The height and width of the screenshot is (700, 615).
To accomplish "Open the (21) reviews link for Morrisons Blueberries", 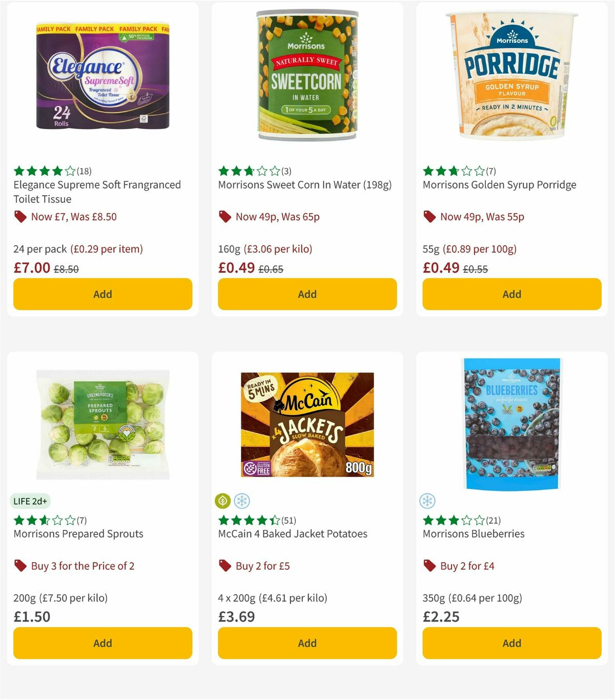I will [x=493, y=520].
